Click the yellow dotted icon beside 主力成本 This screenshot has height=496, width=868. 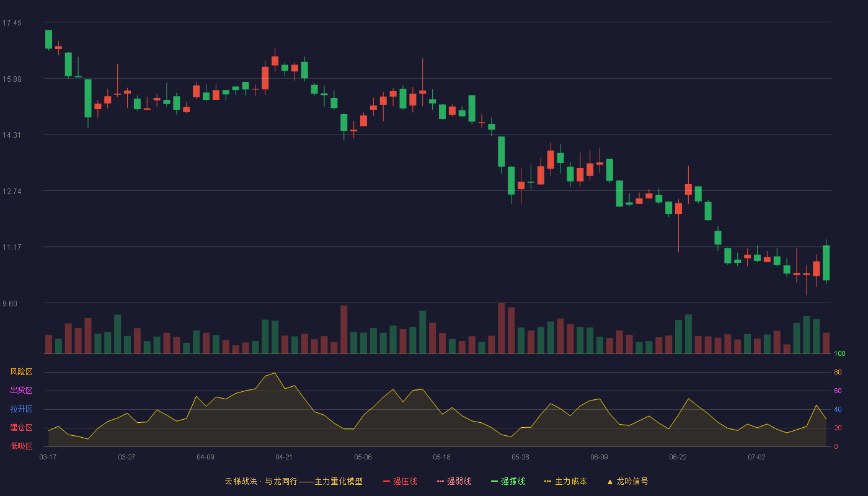pyautogui.click(x=548, y=481)
